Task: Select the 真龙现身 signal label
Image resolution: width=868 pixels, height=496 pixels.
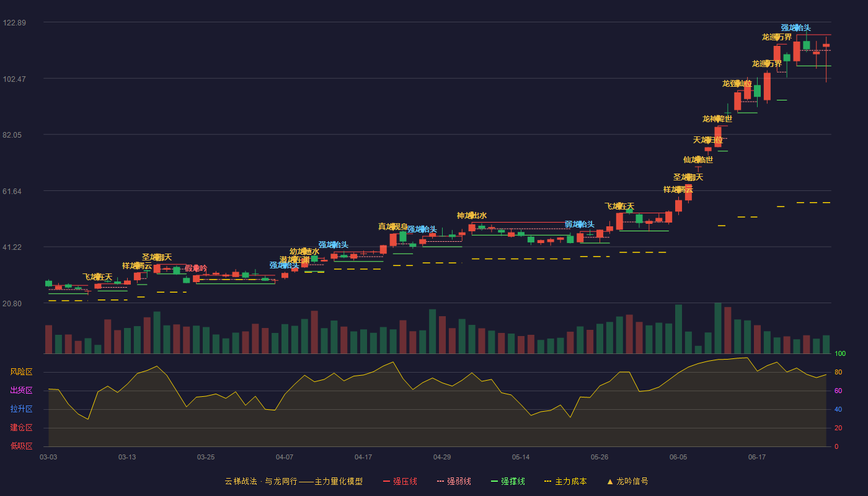Action: coord(393,227)
